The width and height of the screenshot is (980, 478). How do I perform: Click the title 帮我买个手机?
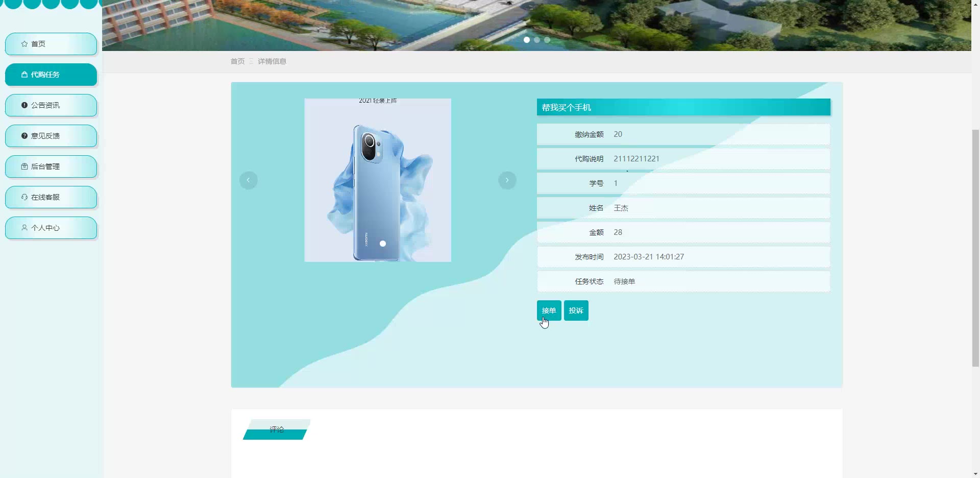click(x=567, y=107)
